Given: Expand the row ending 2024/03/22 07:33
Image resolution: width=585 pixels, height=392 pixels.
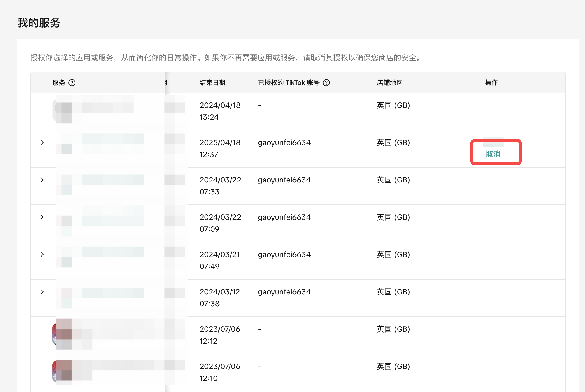Looking at the screenshot, I should (42, 180).
